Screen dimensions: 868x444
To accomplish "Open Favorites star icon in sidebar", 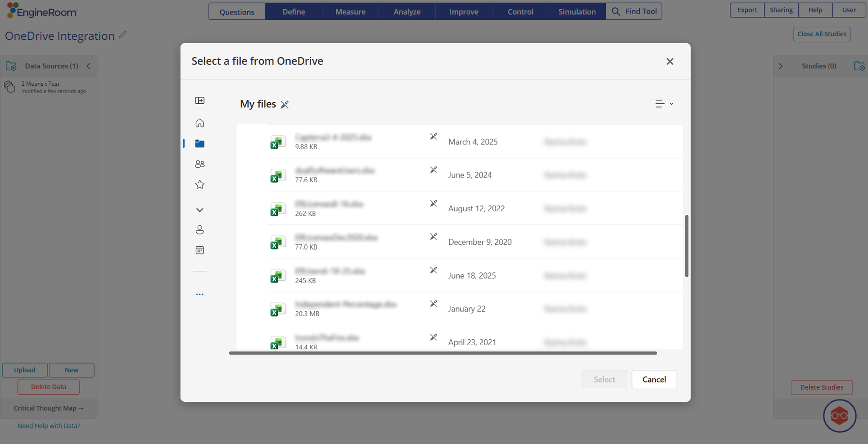I will tap(200, 185).
